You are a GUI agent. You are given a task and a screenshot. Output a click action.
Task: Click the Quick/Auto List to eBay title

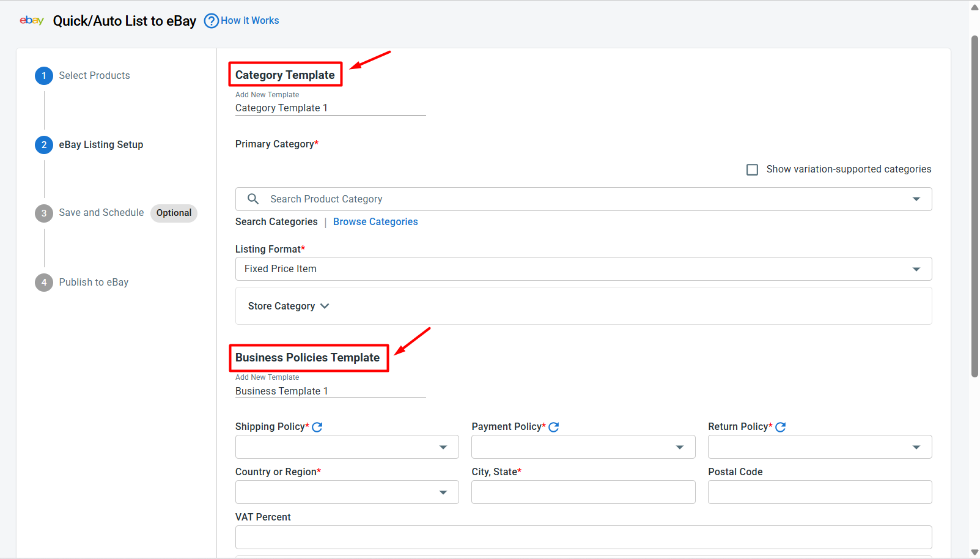coord(125,21)
